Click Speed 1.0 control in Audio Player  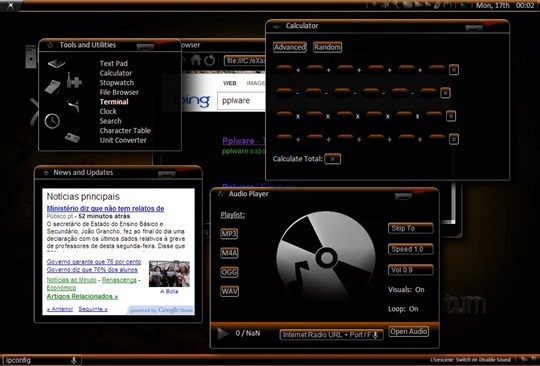(411, 249)
